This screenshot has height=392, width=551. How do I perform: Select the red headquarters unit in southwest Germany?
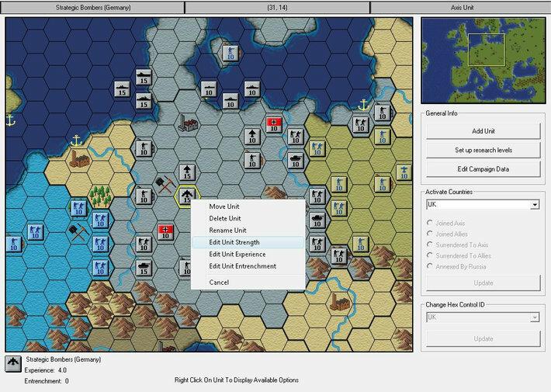pyautogui.click(x=165, y=232)
